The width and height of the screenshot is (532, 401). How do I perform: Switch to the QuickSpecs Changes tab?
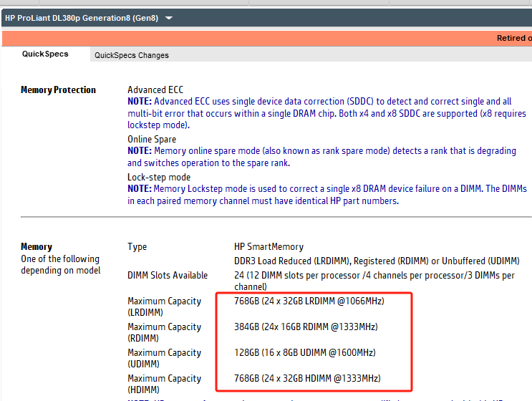[131, 55]
